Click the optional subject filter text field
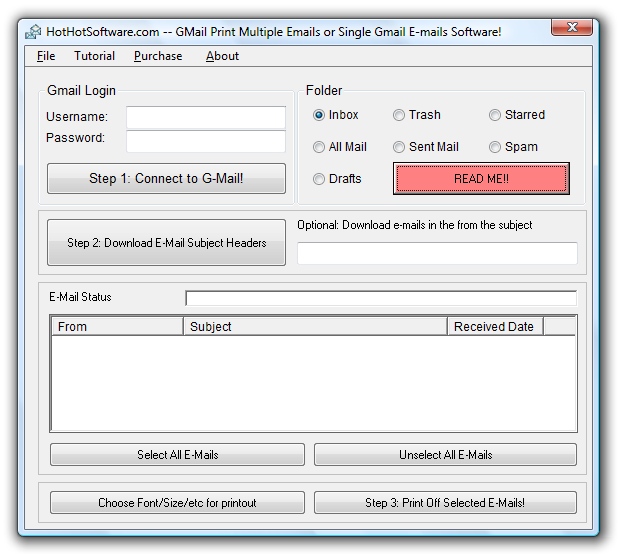The height and width of the screenshot is (554, 620). (437, 253)
